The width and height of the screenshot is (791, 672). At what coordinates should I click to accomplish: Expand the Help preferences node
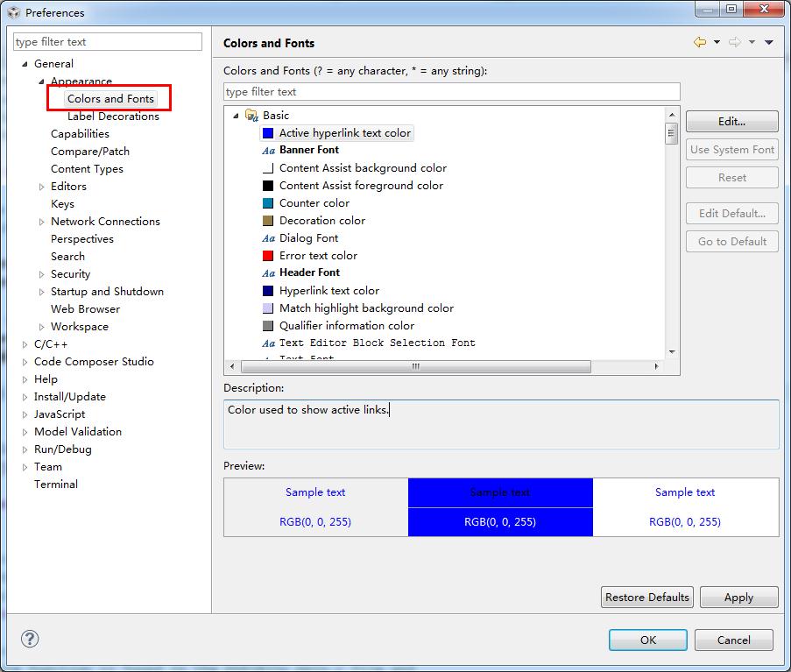pyautogui.click(x=25, y=379)
